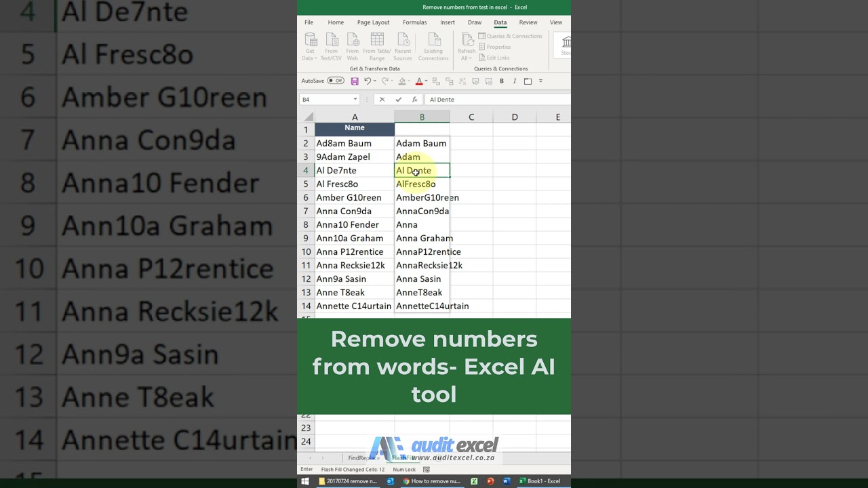The width and height of the screenshot is (868, 488).
Task: Expand the Undo history dropdown
Action: [x=374, y=81]
